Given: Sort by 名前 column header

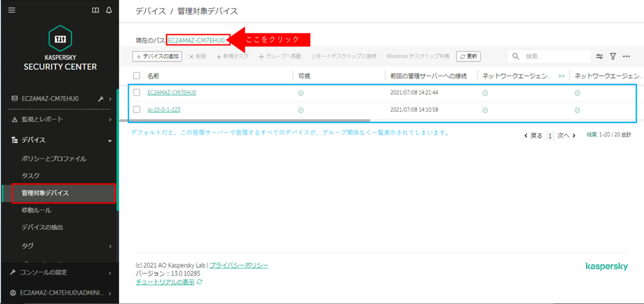Looking at the screenshot, I should 153,76.
